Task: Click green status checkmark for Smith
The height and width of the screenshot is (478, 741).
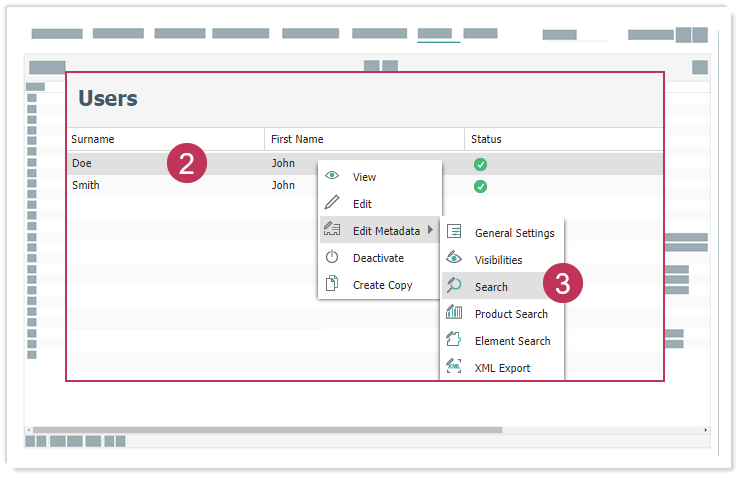Action: click(480, 186)
